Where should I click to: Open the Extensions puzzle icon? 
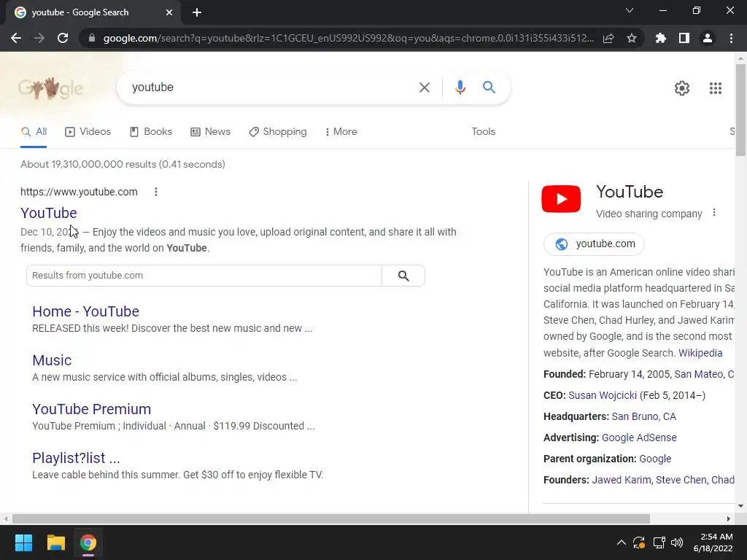click(x=661, y=38)
